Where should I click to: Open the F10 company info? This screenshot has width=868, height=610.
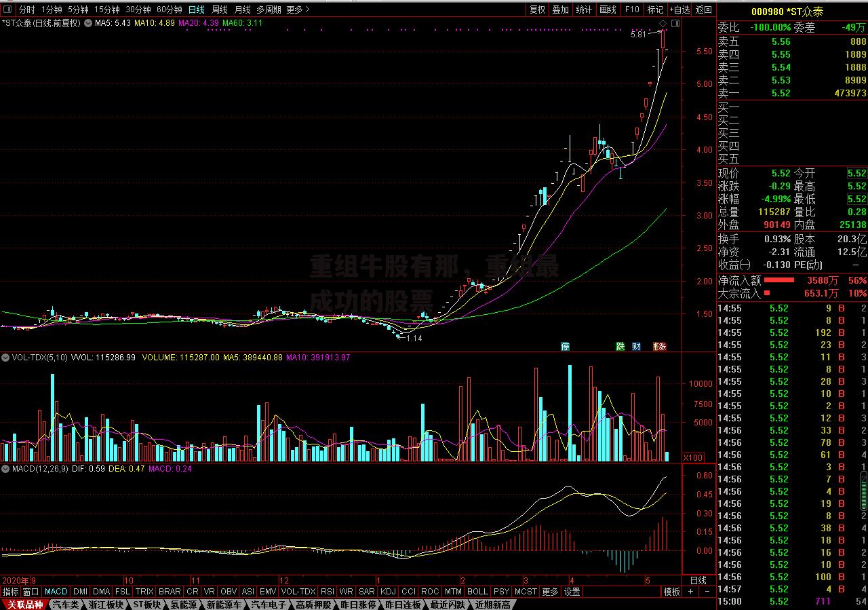[632, 9]
